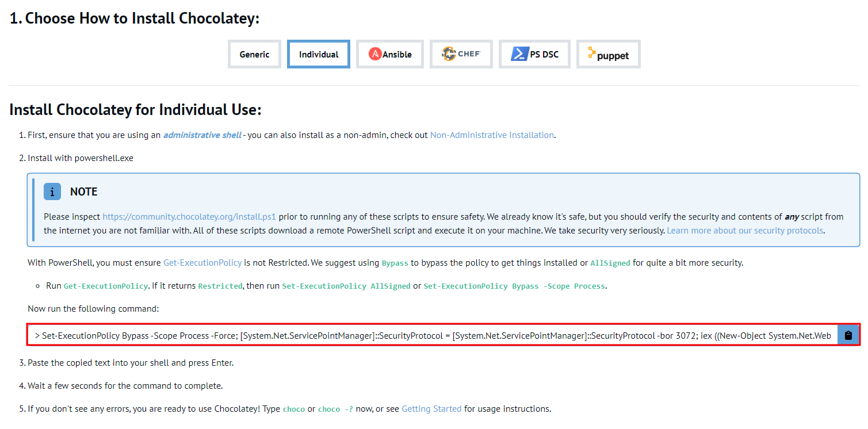
Task: Click the info icon in NOTE box
Action: coord(52,191)
